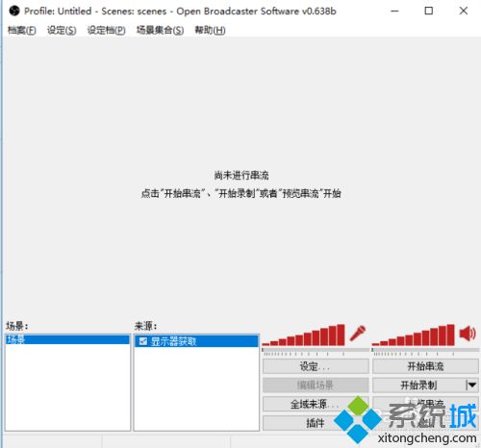
Task: Open the 帮助(H) menu
Action: (x=210, y=30)
